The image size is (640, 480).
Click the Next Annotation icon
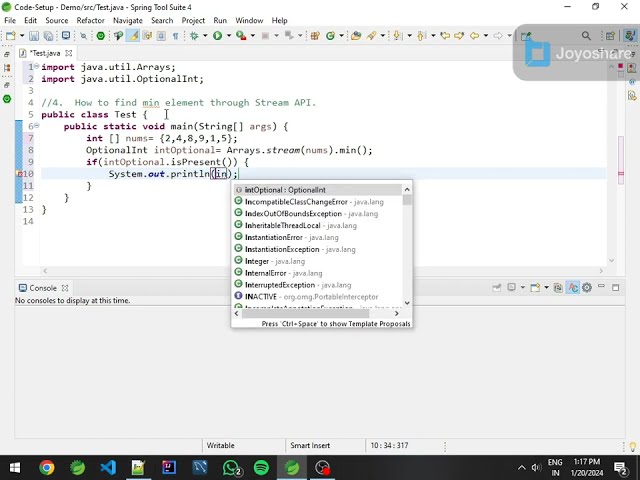[396, 36]
